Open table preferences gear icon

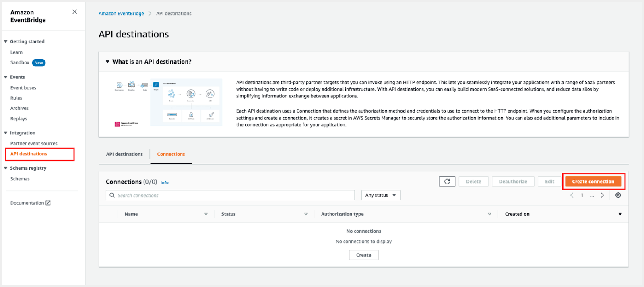pos(618,195)
